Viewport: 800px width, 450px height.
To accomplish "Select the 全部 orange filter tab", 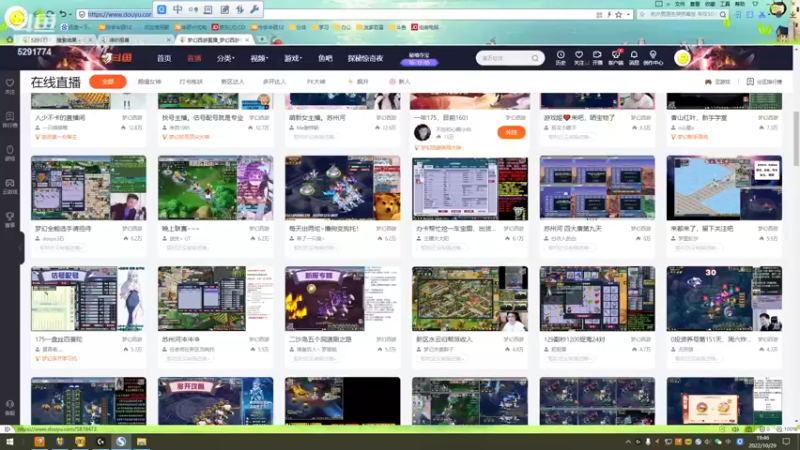I will 108,82.
